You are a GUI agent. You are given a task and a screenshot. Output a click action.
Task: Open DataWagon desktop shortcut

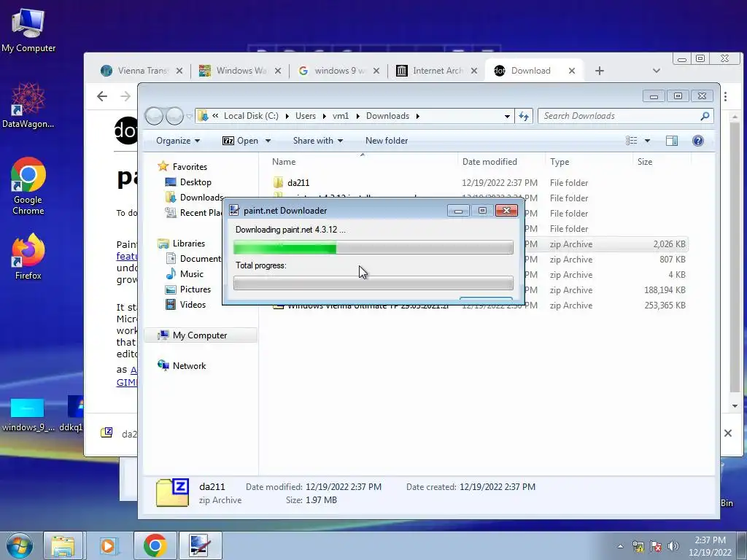[28, 105]
